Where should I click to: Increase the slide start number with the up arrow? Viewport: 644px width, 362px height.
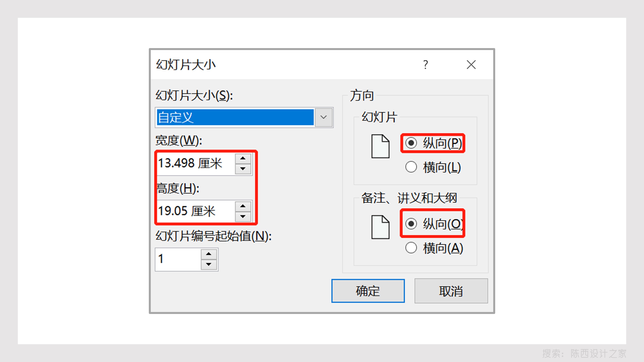click(209, 254)
